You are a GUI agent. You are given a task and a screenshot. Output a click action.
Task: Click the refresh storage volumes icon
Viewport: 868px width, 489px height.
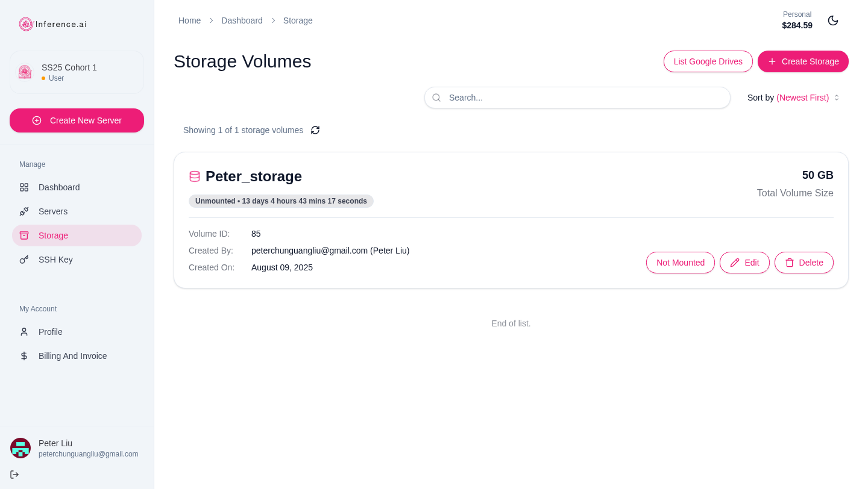[x=315, y=130]
